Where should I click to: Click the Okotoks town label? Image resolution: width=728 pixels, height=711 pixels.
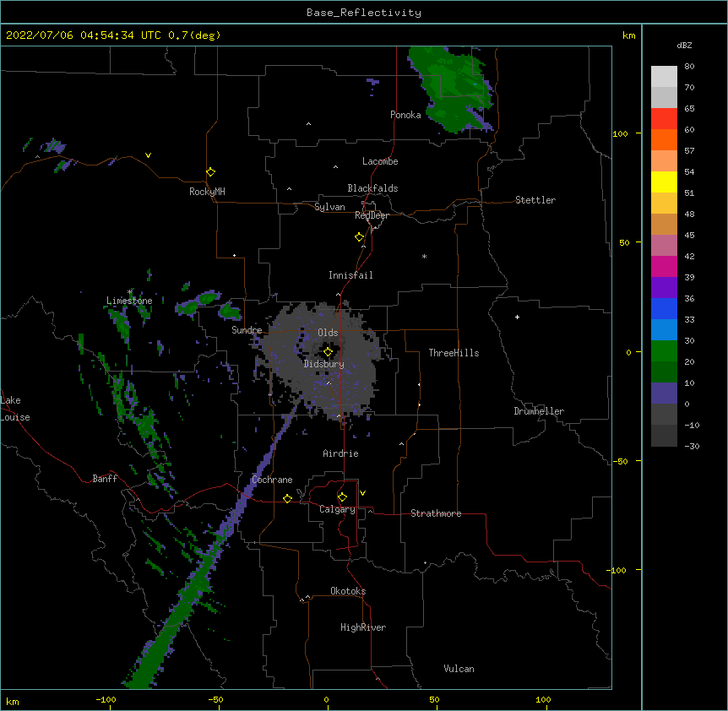tap(348, 591)
